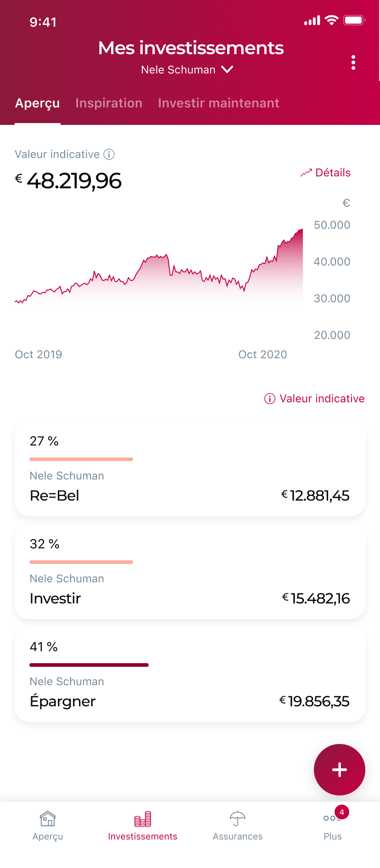Tap the red Valeur indicative link

(322, 399)
